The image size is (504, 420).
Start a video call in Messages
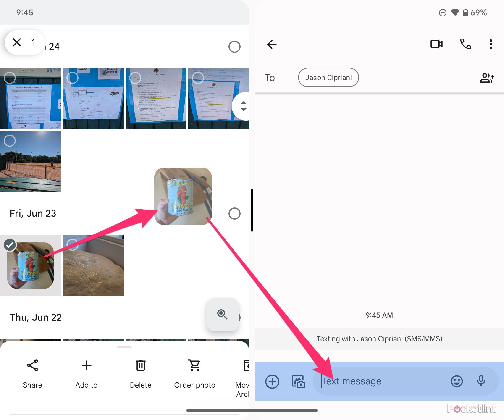point(436,44)
